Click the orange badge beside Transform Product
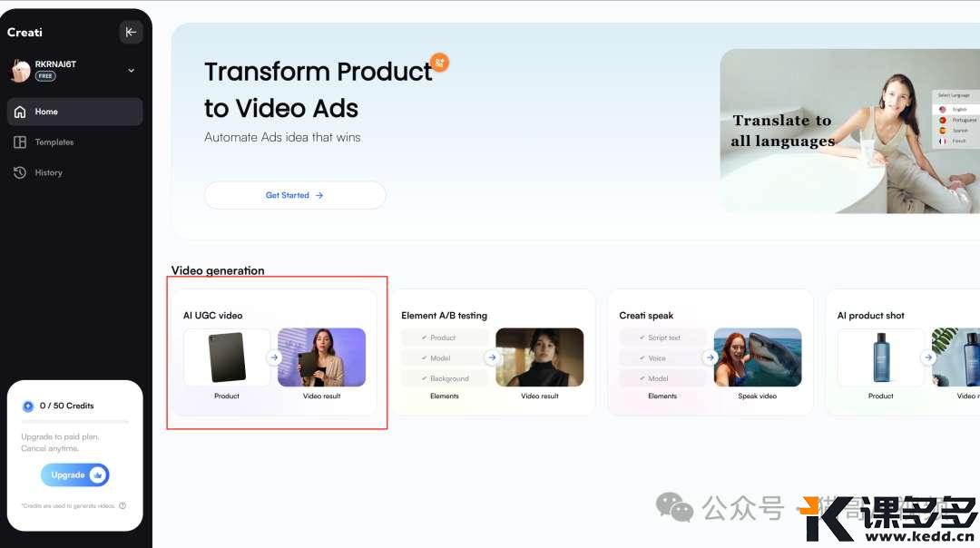Viewport: 980px width, 548px height. (x=440, y=62)
